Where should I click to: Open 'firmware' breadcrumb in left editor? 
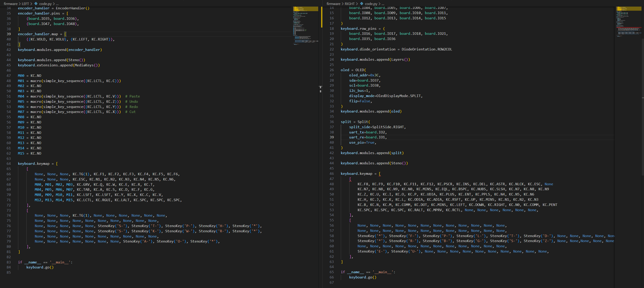(10, 4)
